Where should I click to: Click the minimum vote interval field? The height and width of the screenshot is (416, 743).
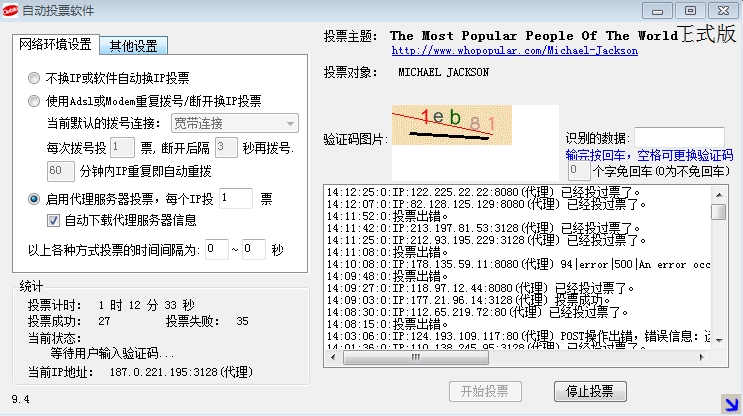(x=217, y=249)
